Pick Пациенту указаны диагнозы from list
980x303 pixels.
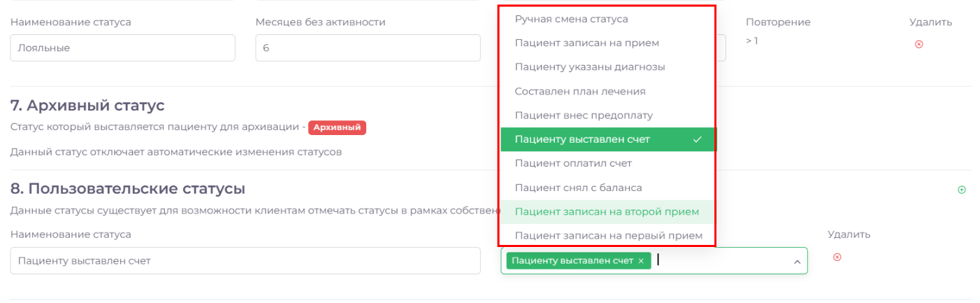607,66
